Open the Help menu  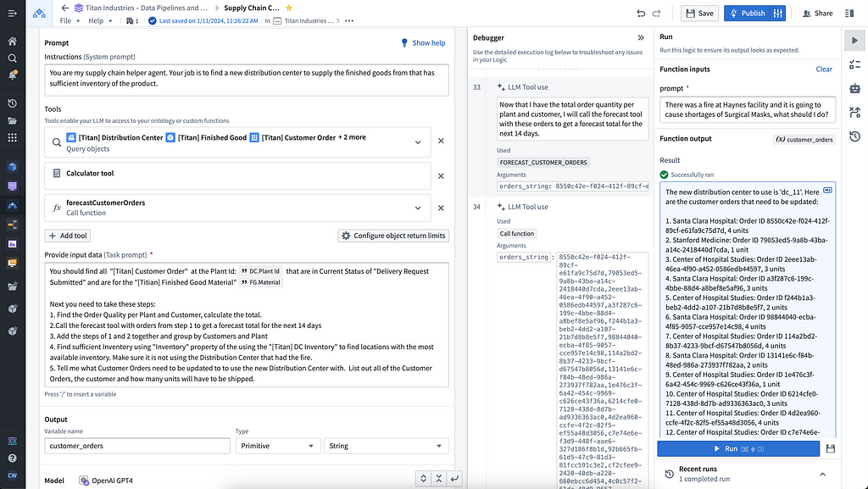point(100,21)
